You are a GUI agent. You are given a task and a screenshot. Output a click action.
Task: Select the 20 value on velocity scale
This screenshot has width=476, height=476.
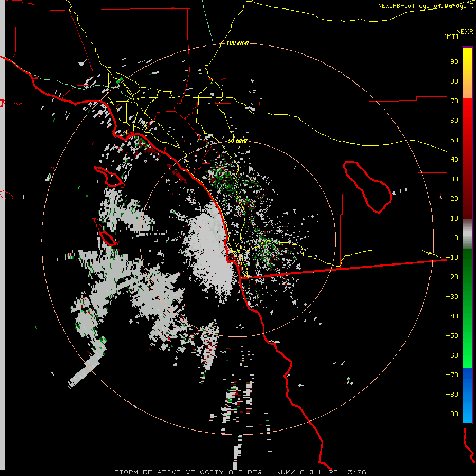[x=454, y=198]
